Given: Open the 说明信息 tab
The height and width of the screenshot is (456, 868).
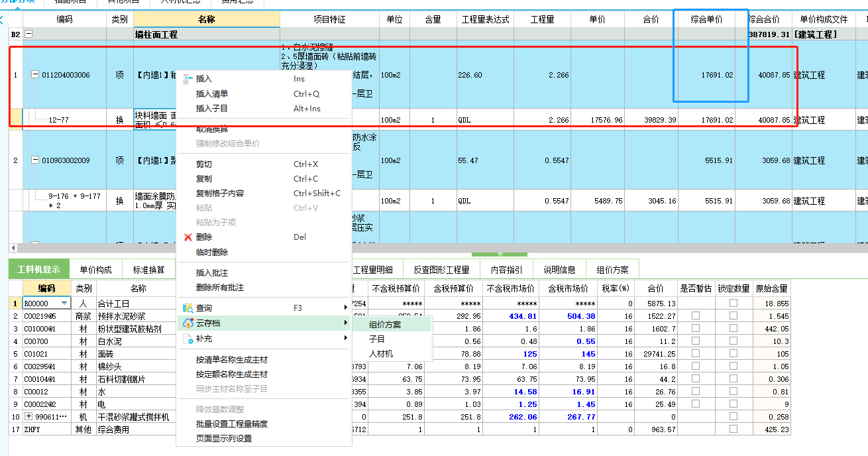Looking at the screenshot, I should point(559,270).
